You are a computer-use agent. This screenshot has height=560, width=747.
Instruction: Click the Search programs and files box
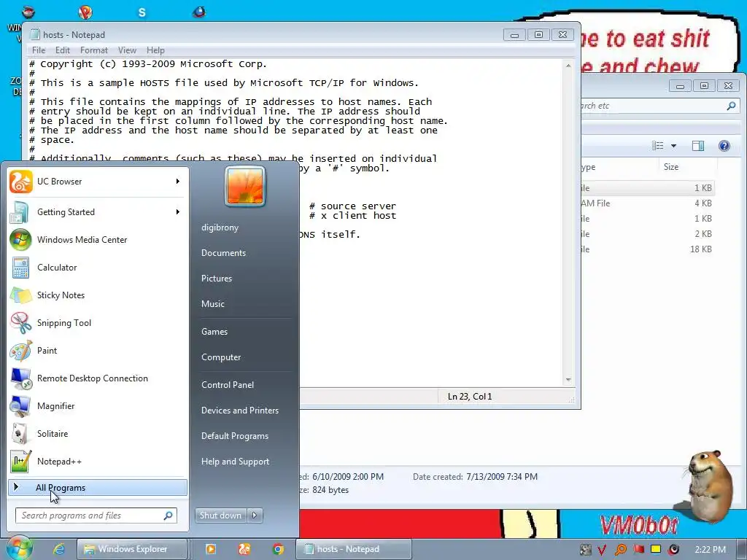(96, 516)
